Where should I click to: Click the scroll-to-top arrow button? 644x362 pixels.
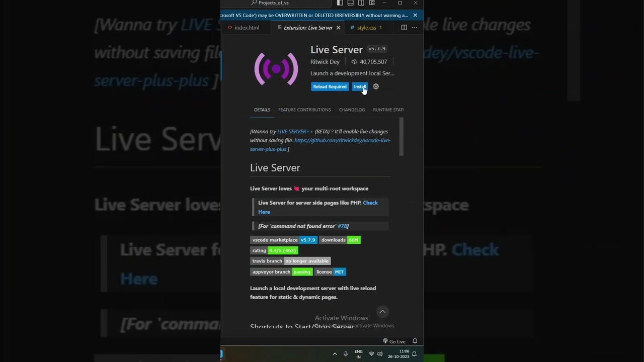[x=382, y=312]
